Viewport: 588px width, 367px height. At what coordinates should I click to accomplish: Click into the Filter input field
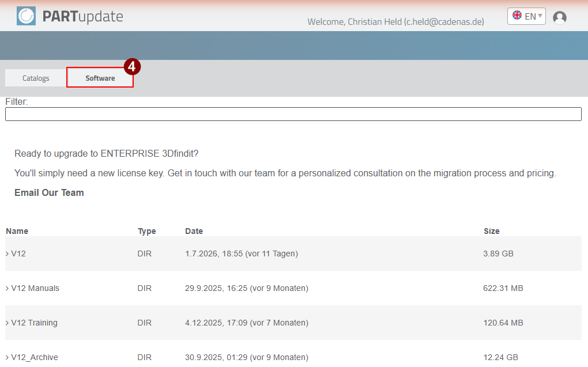[x=293, y=114]
